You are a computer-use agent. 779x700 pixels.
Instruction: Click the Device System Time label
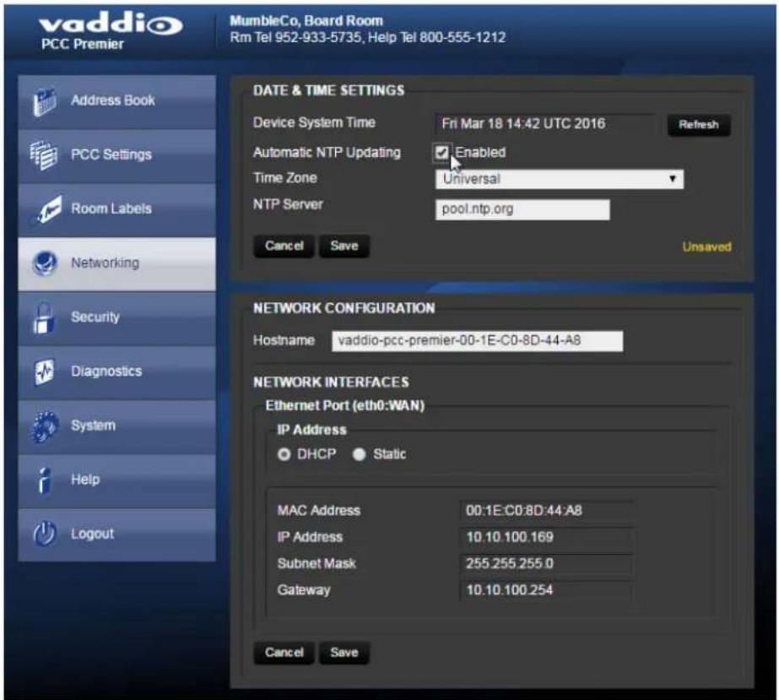click(x=314, y=122)
